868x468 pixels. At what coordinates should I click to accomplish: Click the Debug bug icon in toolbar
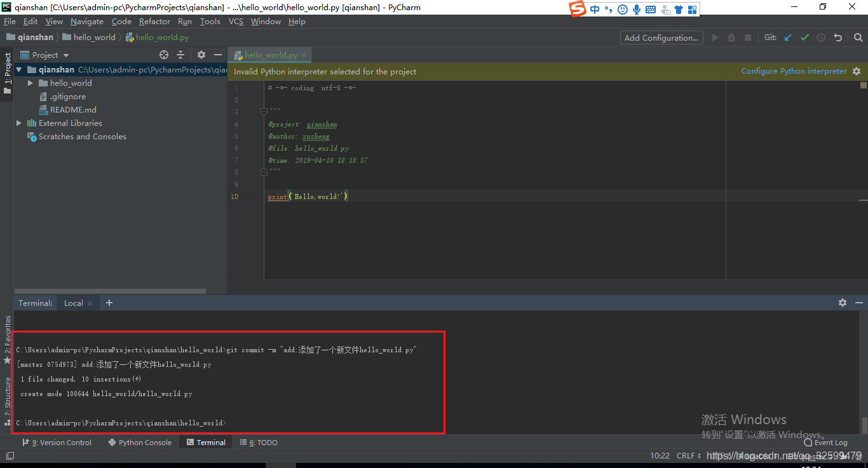pos(731,38)
